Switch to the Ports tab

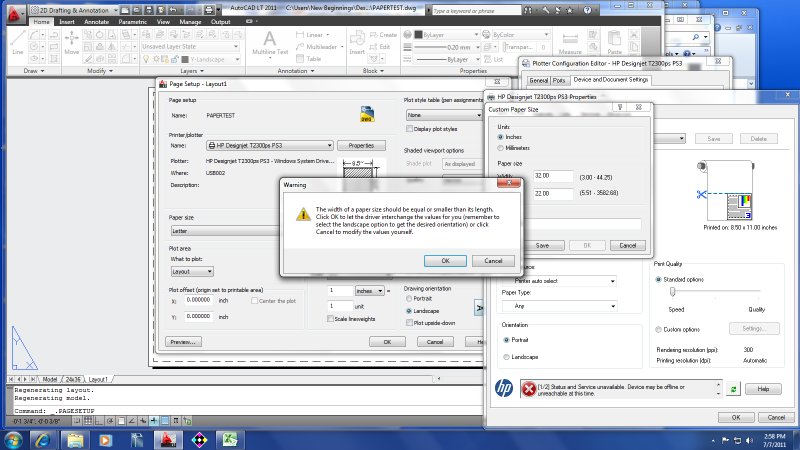click(x=560, y=80)
